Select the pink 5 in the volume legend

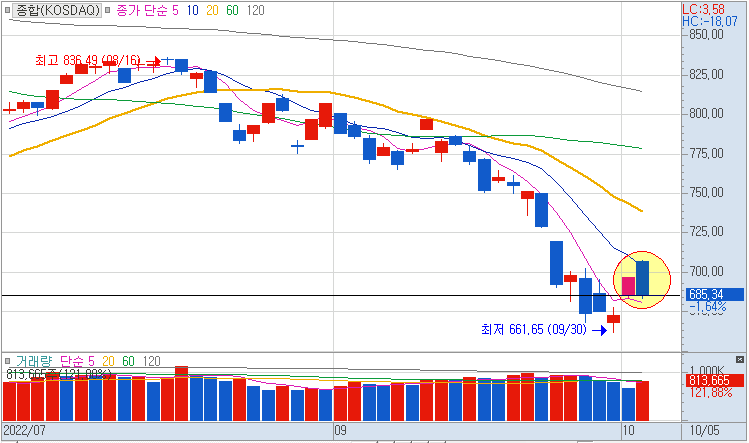point(91,361)
